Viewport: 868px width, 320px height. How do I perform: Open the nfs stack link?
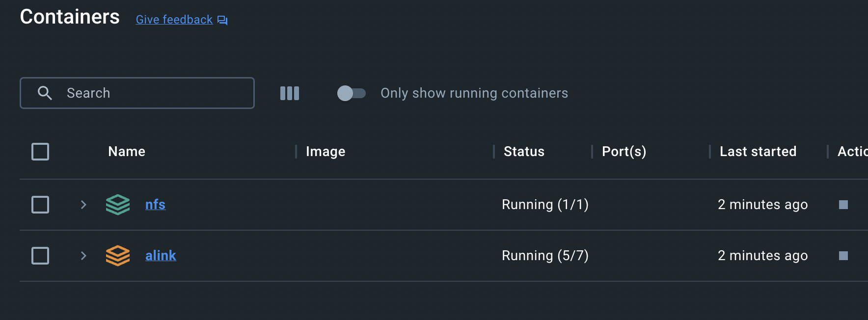click(x=155, y=205)
